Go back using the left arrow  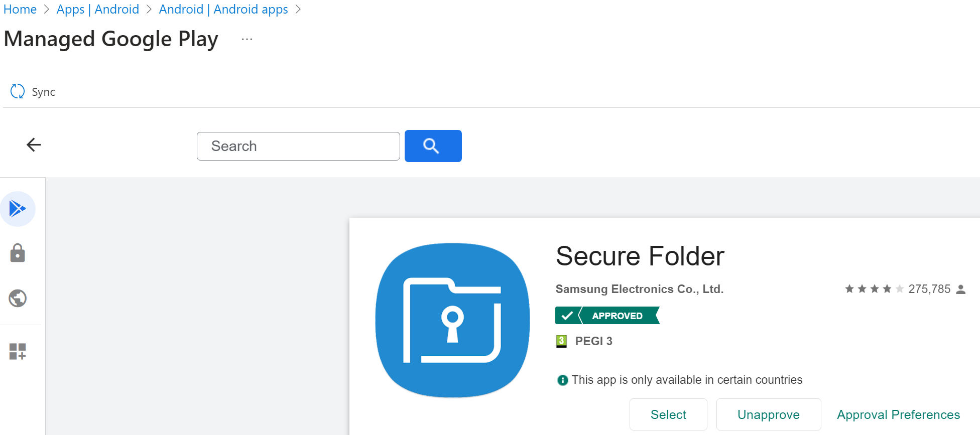coord(34,145)
